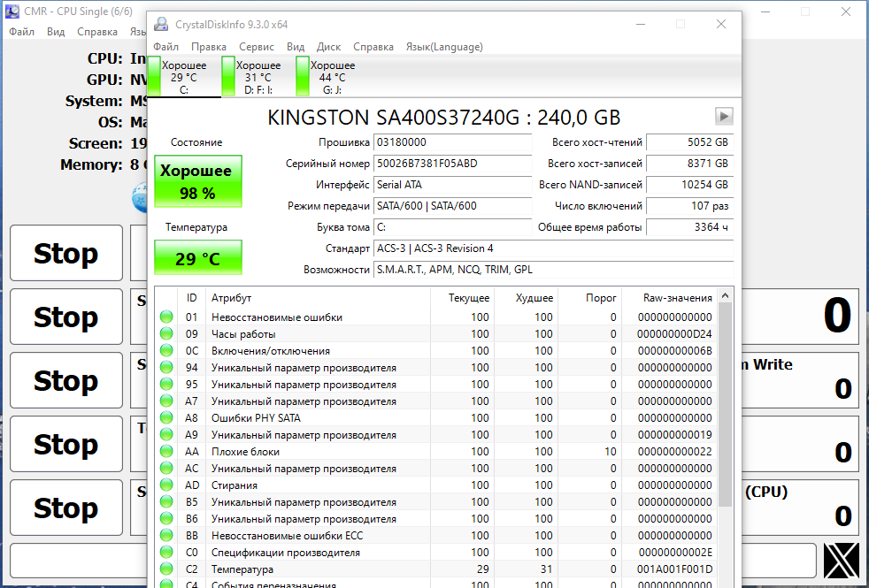Open the Файл menu in CrystalDiskInfo
The image size is (869, 588).
[165, 47]
